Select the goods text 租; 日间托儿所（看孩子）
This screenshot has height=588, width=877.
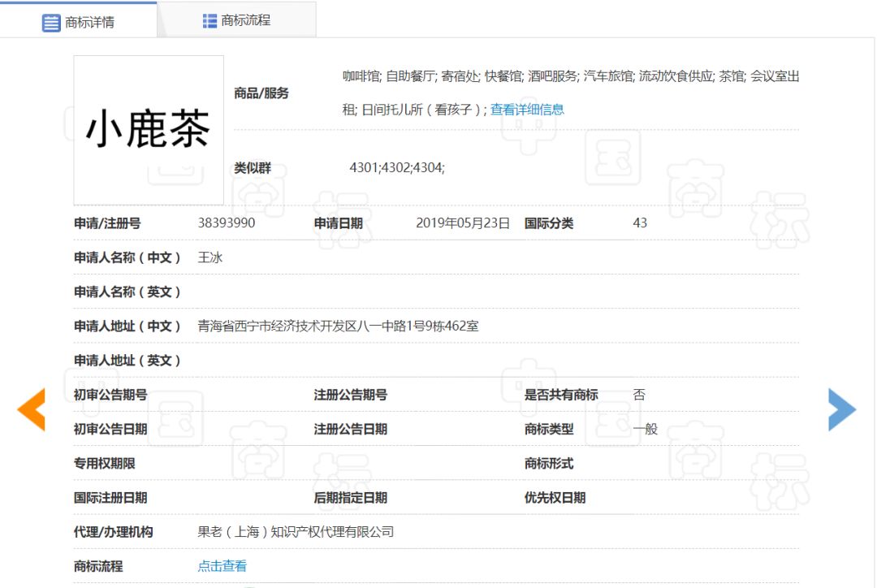[413, 110]
